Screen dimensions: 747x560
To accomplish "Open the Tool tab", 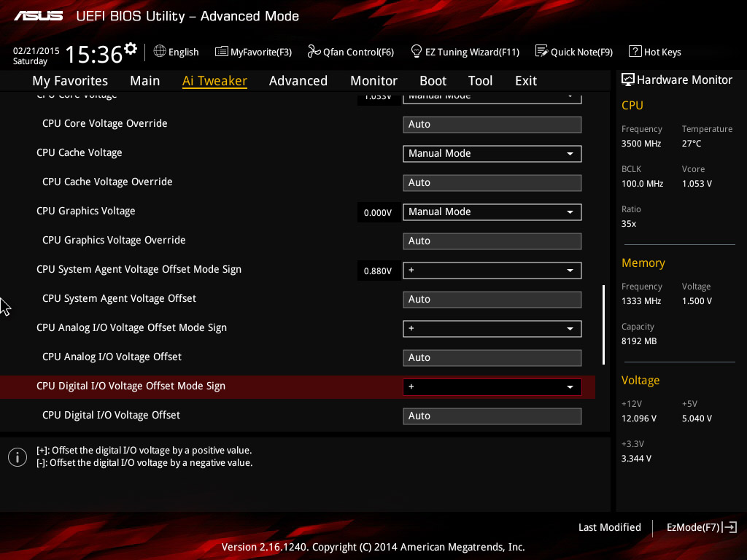I will coord(480,81).
